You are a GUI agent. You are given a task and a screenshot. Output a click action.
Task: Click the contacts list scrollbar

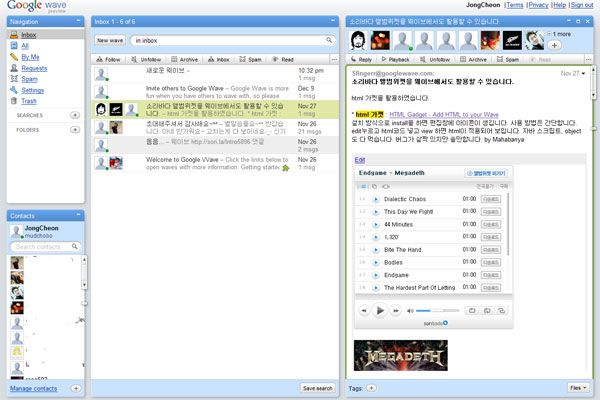click(84, 273)
